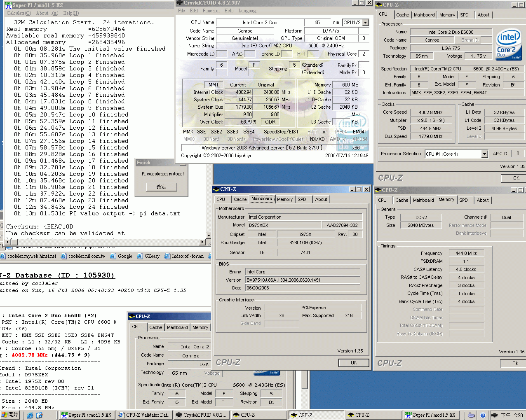The width and height of the screenshot is (526, 420).
Task: Open the Index of -forum favorite
Action: 184,256
